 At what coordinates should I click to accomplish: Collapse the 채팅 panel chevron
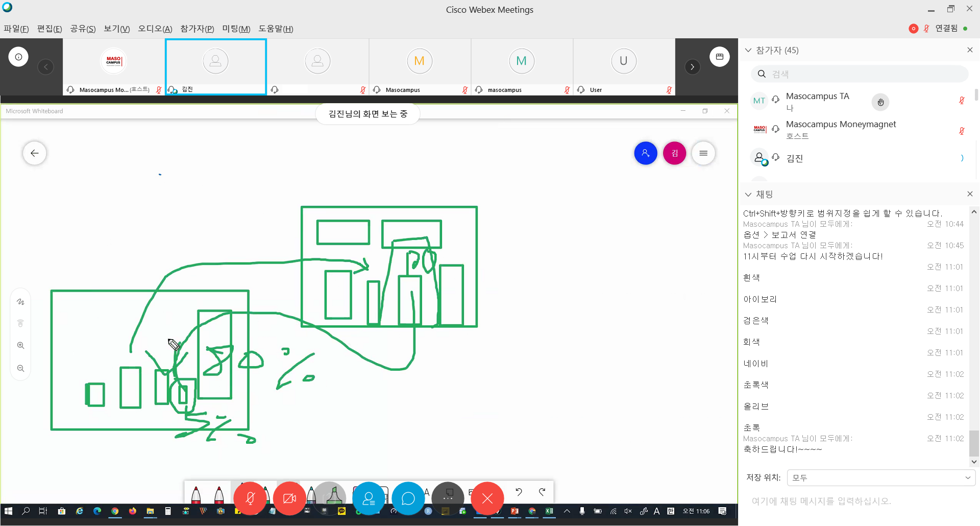point(748,195)
